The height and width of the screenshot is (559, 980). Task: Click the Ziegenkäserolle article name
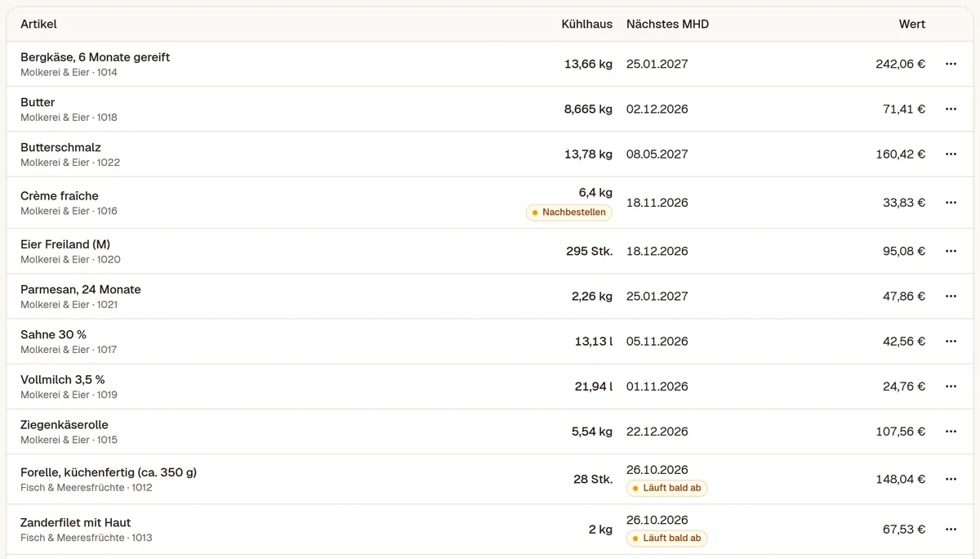65,424
